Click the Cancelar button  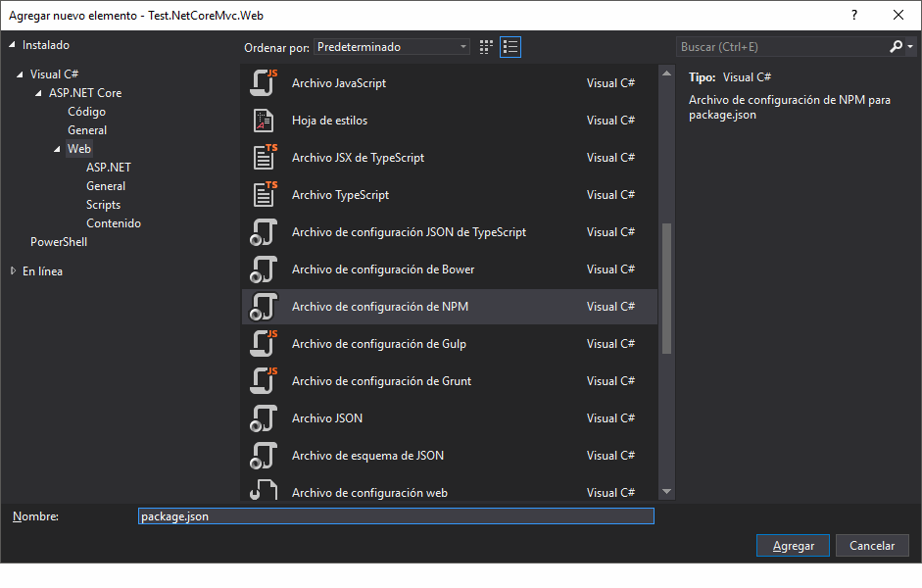tap(872, 546)
